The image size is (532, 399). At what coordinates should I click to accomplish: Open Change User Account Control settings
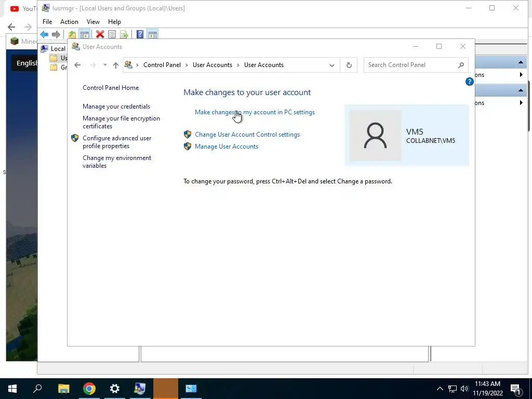(x=247, y=135)
